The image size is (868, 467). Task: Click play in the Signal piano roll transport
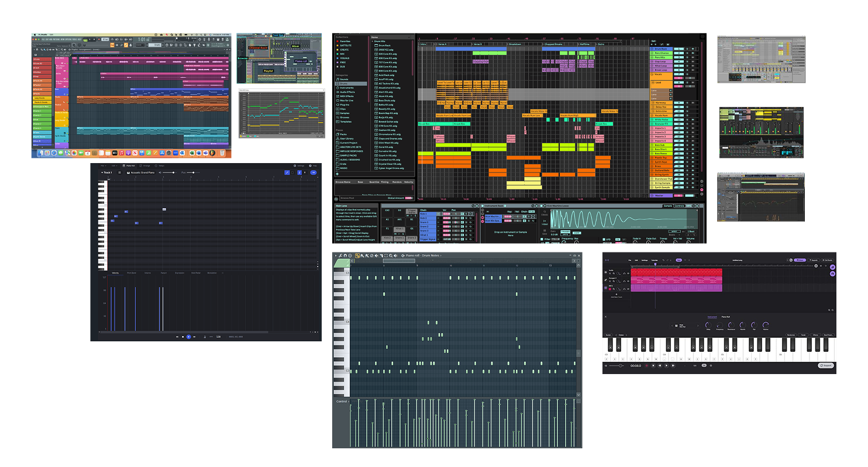(x=188, y=337)
